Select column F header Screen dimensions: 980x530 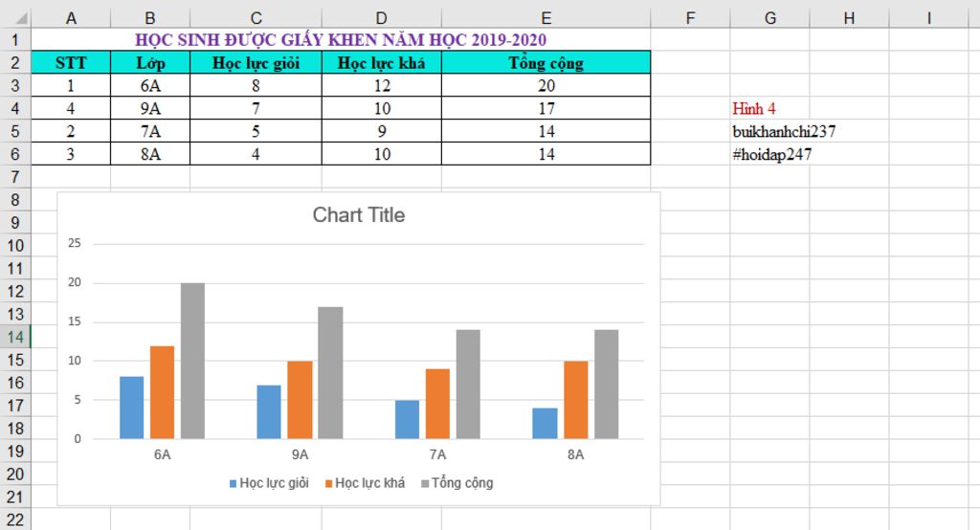coord(690,18)
